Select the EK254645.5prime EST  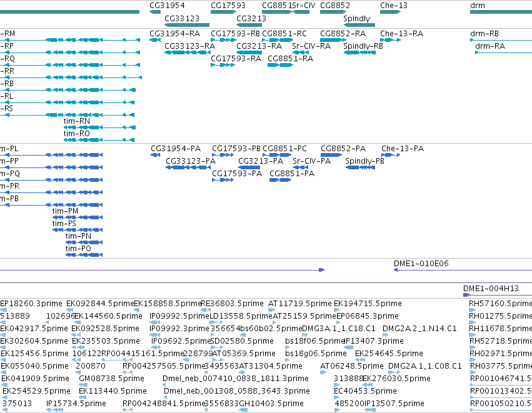point(360,360)
